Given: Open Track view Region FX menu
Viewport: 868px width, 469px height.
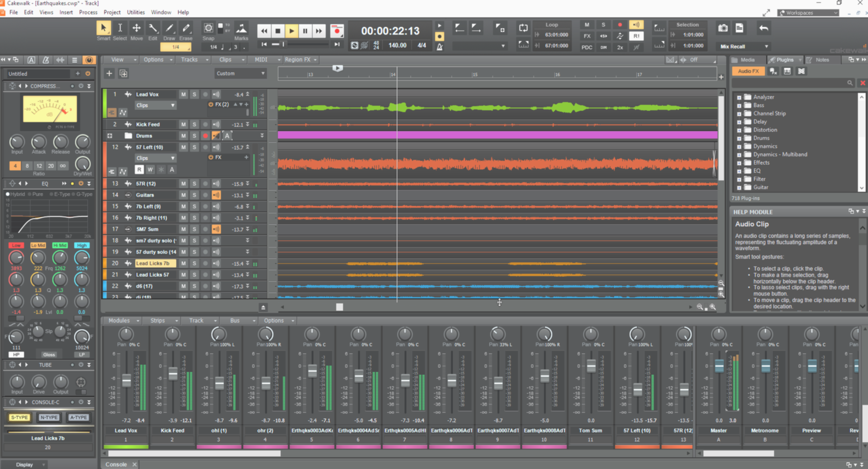Looking at the screenshot, I should click(x=300, y=59).
